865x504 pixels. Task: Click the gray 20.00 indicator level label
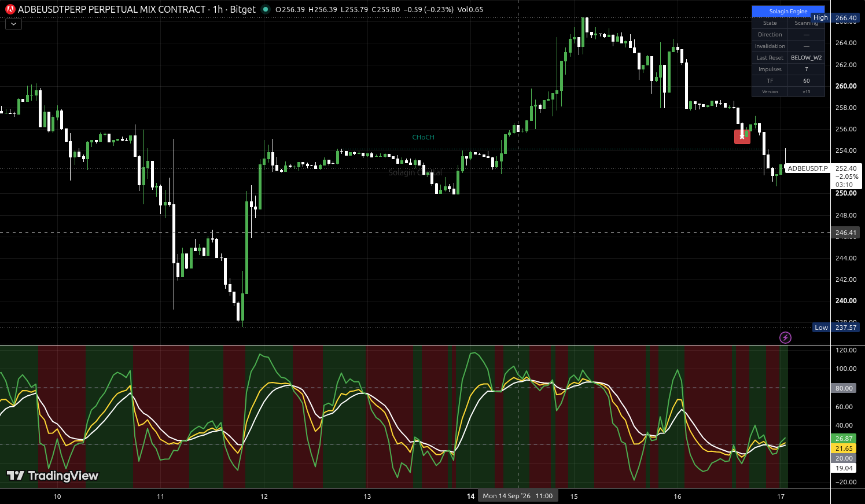844,458
